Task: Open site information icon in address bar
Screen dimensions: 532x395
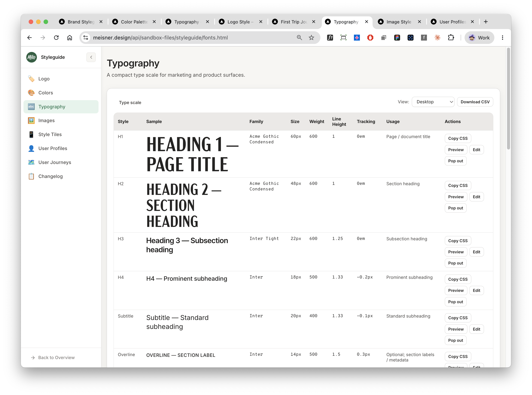Action: (x=86, y=38)
